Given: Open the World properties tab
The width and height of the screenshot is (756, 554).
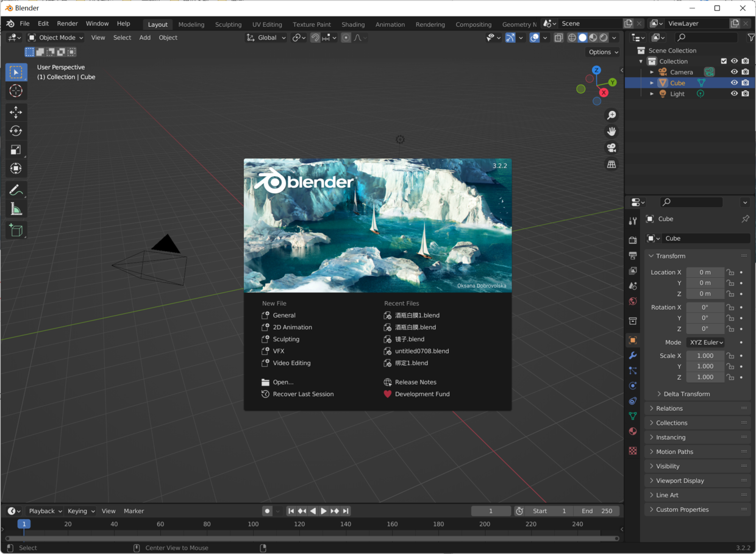Looking at the screenshot, I should point(632,301).
